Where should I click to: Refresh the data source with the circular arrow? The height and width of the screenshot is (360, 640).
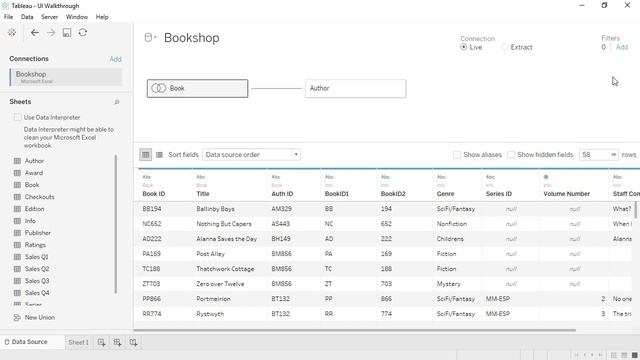pos(83,32)
